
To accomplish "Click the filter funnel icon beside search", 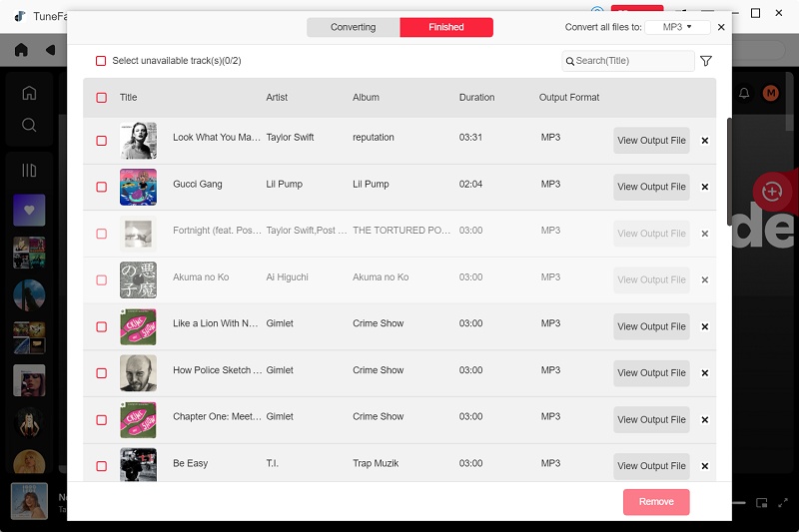I will pyautogui.click(x=706, y=61).
